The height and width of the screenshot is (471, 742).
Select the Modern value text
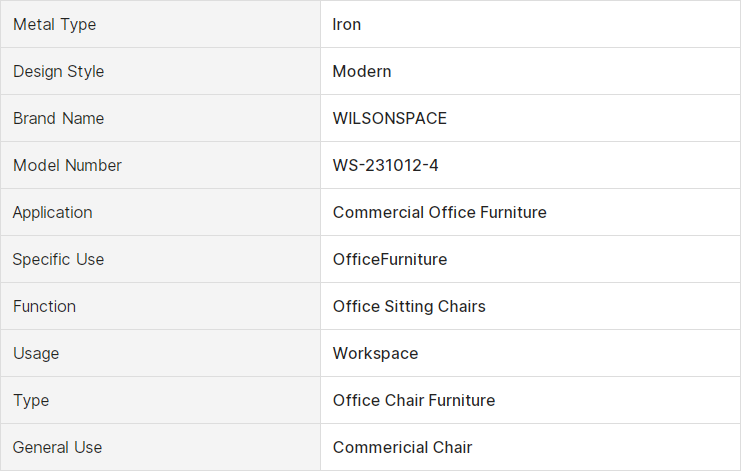362,71
